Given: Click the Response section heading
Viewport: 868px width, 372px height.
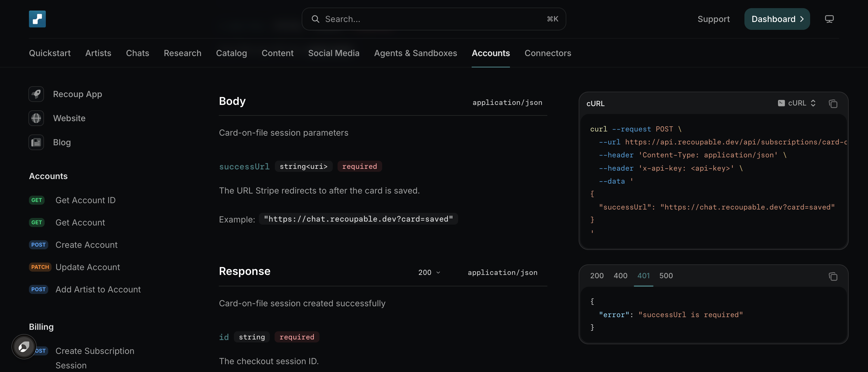Looking at the screenshot, I should 245,271.
